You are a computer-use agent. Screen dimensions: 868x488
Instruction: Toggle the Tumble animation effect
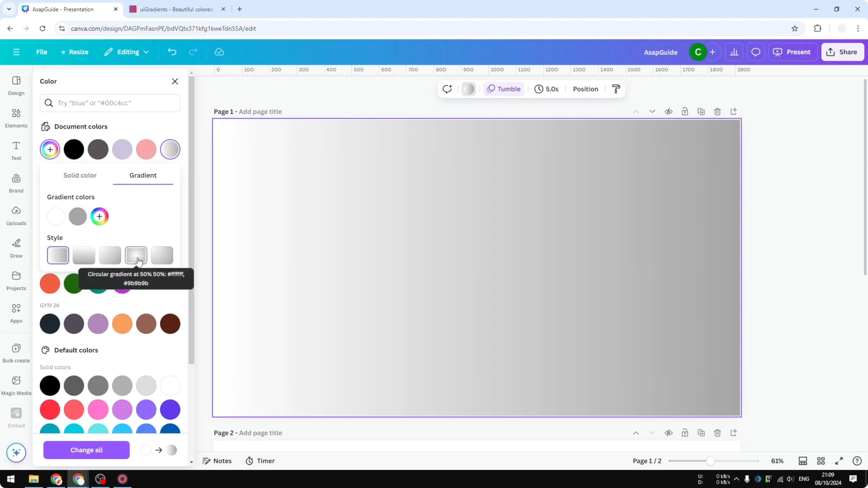point(504,89)
